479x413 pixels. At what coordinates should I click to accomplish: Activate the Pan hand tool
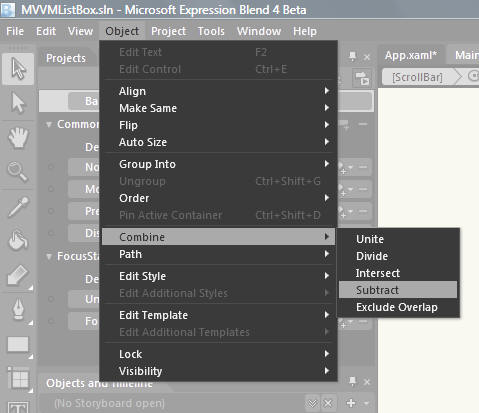click(18, 138)
